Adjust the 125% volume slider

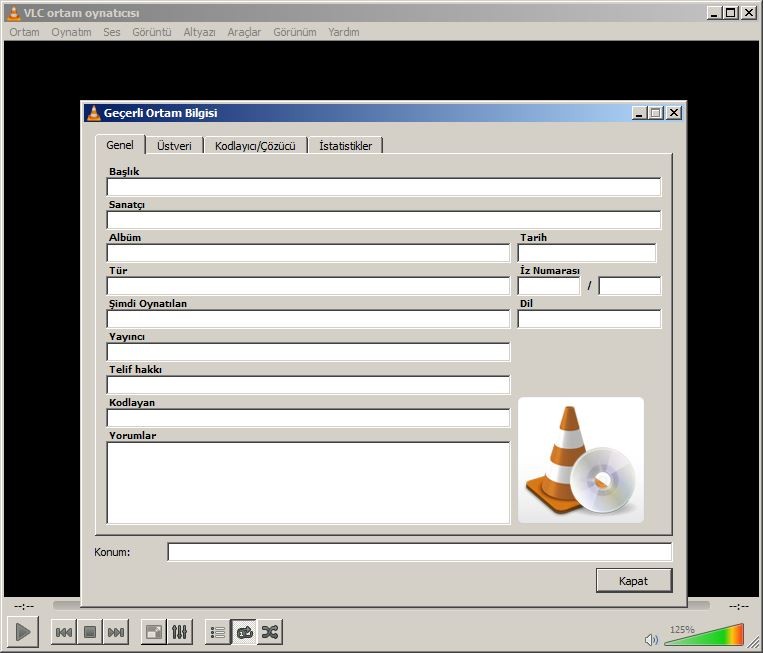[x=704, y=635]
